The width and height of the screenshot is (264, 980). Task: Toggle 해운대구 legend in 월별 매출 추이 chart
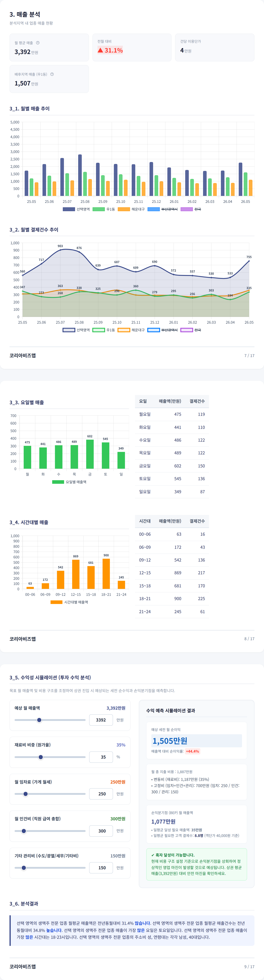[131, 209]
